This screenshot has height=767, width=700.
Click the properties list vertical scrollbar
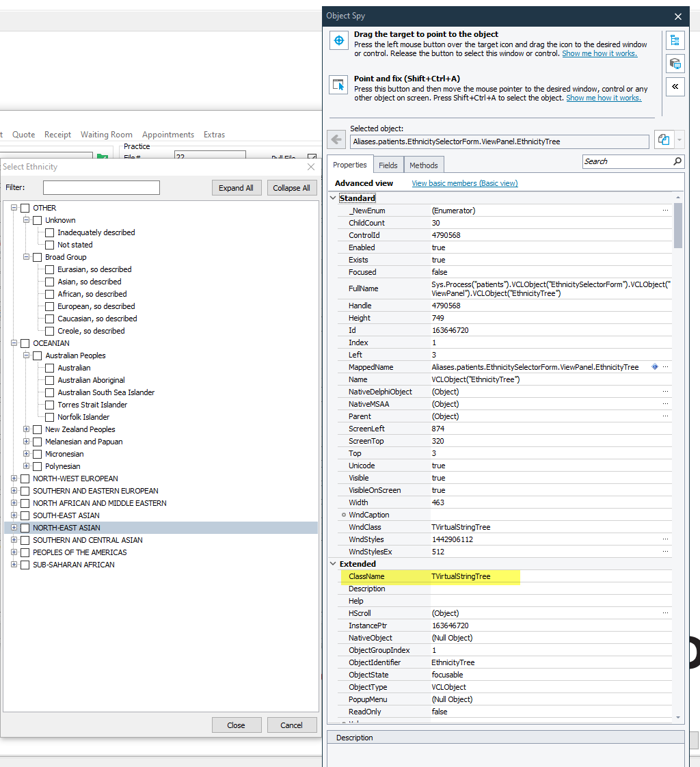pos(677,410)
